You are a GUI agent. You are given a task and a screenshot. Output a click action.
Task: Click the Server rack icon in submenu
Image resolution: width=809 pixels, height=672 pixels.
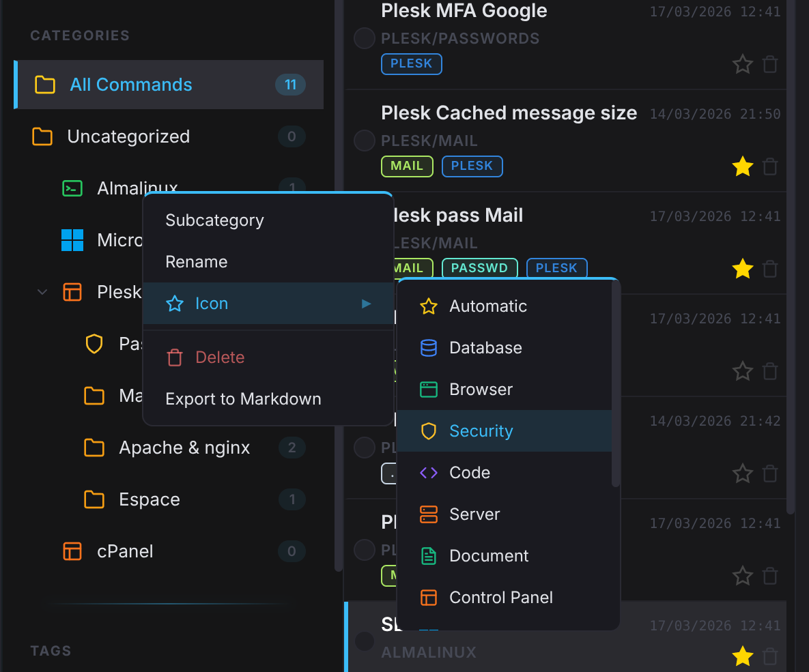(429, 514)
